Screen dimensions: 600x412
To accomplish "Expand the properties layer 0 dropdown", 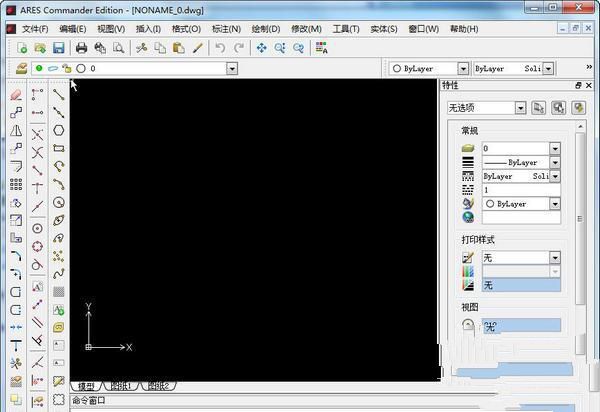I will [x=555, y=148].
